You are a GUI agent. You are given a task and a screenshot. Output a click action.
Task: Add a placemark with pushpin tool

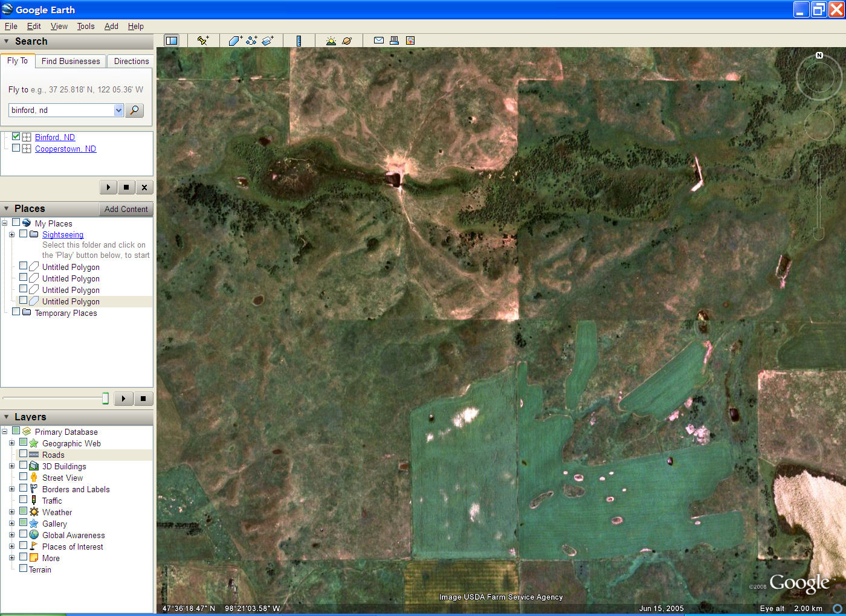[203, 40]
